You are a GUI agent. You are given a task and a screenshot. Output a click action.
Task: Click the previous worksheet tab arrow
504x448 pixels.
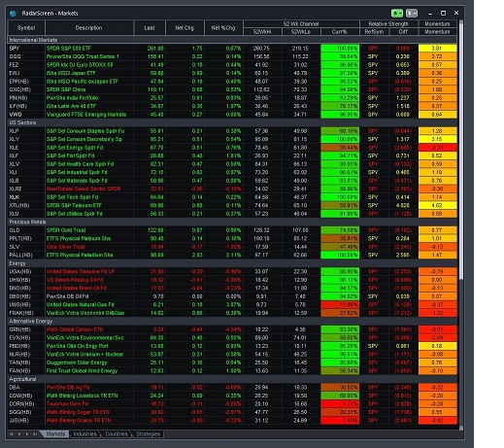pos(19,434)
